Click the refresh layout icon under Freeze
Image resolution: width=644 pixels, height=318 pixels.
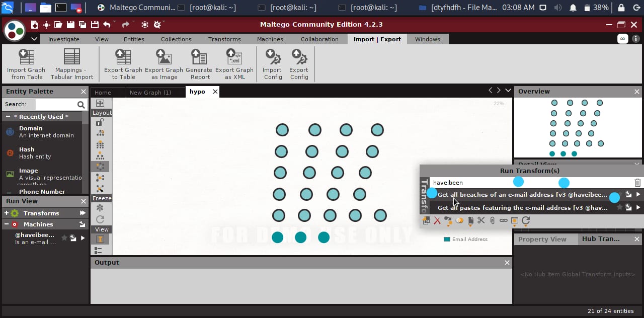coord(100,219)
